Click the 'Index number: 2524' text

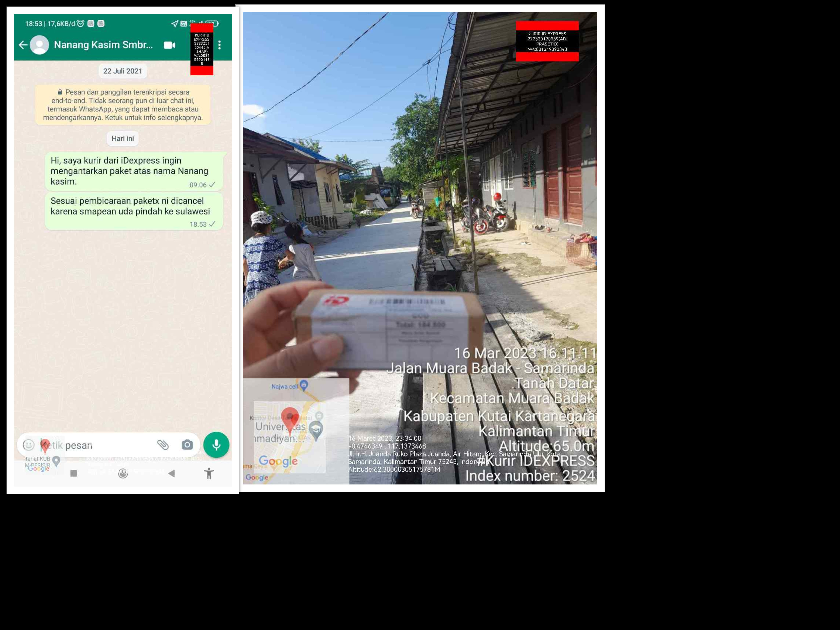530,476
